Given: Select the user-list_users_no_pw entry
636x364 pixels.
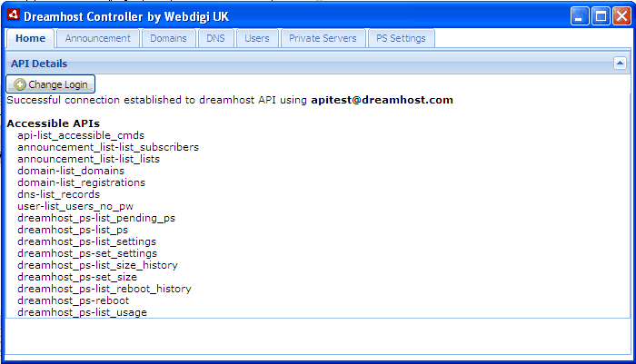Looking at the screenshot, I should 75,206.
